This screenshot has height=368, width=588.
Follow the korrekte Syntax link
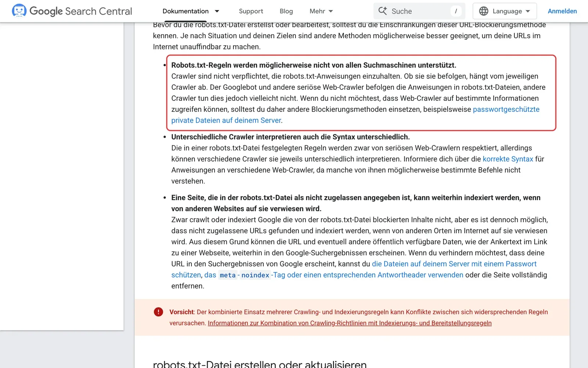[508, 159]
